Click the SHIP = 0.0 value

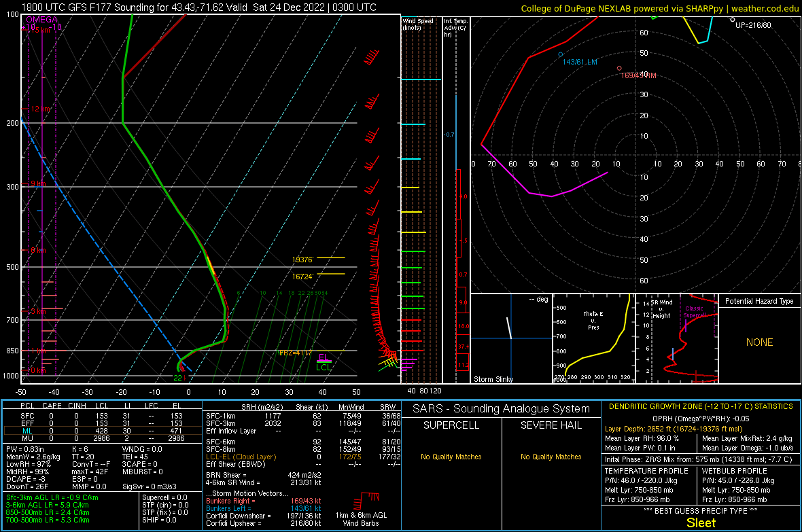click(x=159, y=520)
